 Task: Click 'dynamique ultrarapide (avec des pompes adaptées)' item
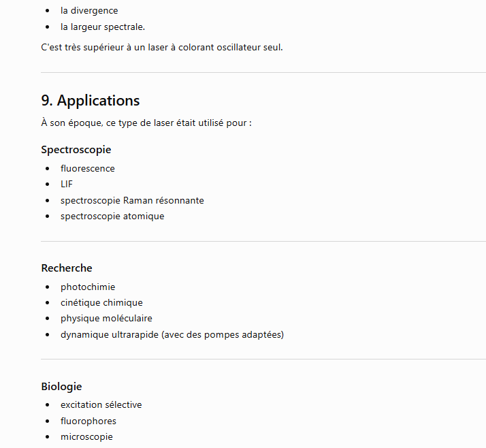(172, 334)
